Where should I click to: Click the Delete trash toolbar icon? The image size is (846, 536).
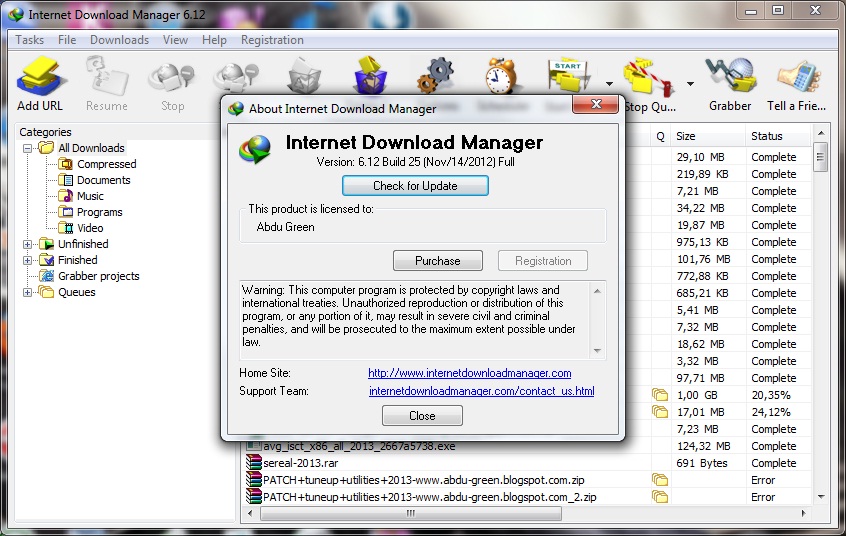pyautogui.click(x=304, y=76)
